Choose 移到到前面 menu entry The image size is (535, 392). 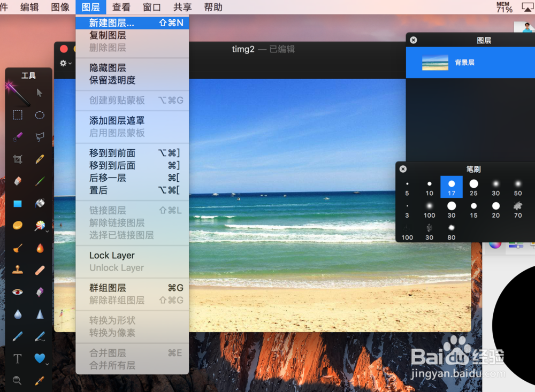(132, 153)
